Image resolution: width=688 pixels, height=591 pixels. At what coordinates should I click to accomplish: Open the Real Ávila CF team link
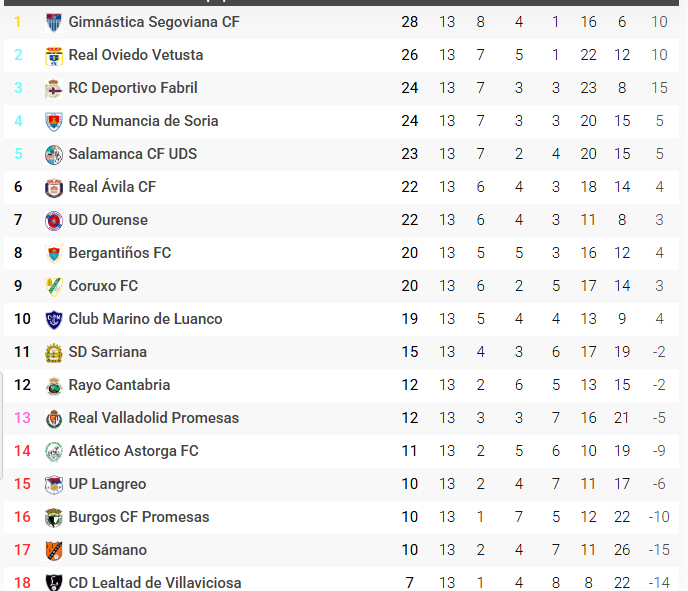[x=112, y=187]
